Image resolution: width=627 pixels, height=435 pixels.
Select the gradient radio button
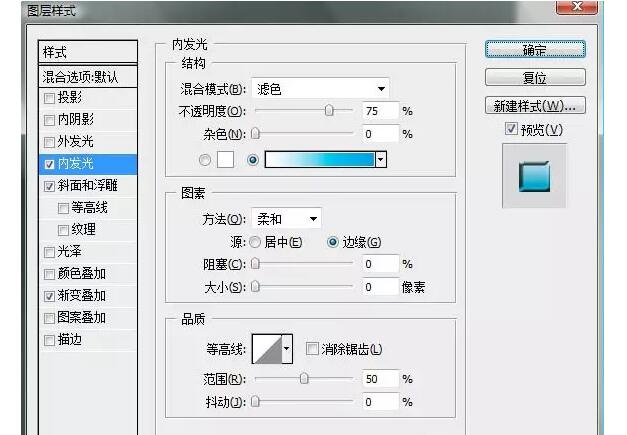coord(253,160)
